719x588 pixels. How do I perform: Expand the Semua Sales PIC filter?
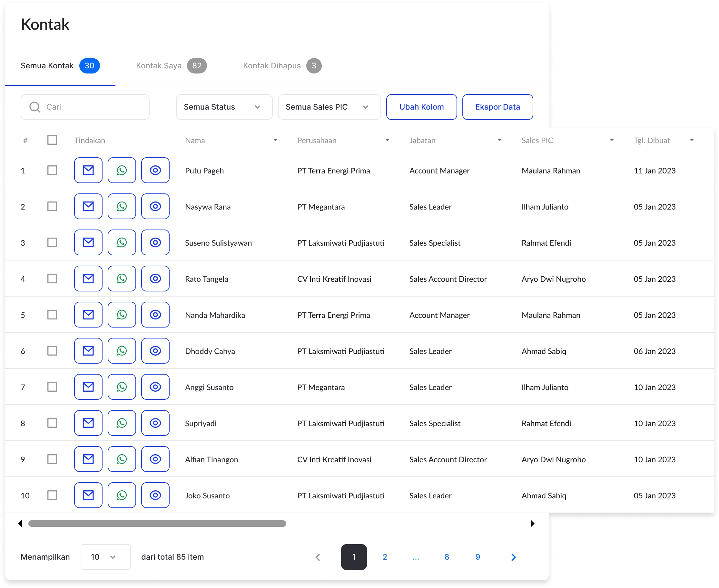pyautogui.click(x=329, y=107)
